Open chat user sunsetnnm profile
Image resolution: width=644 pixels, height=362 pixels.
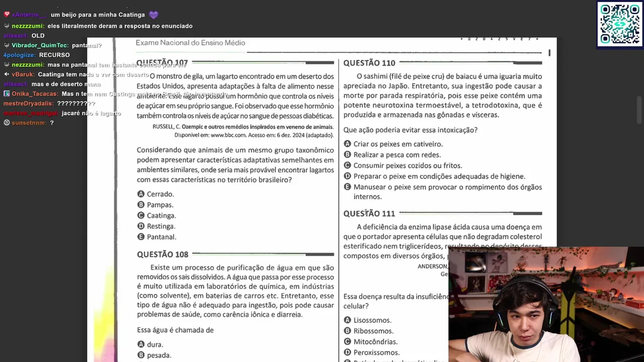pyautogui.click(x=29, y=123)
